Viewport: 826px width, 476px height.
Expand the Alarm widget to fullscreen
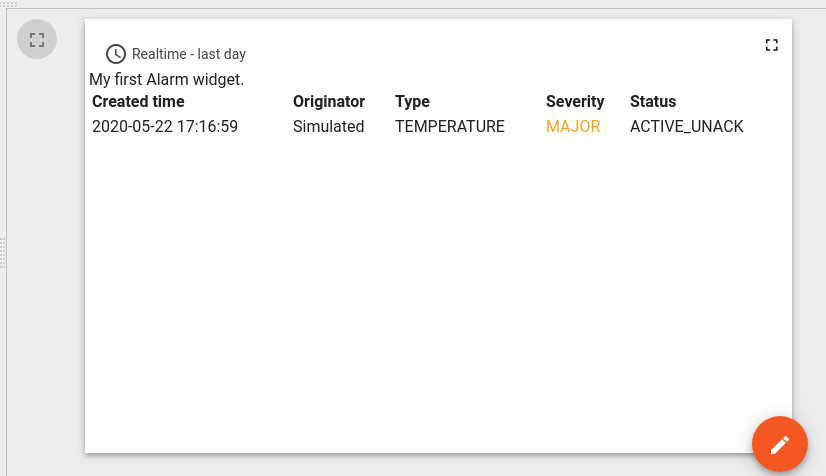771,45
